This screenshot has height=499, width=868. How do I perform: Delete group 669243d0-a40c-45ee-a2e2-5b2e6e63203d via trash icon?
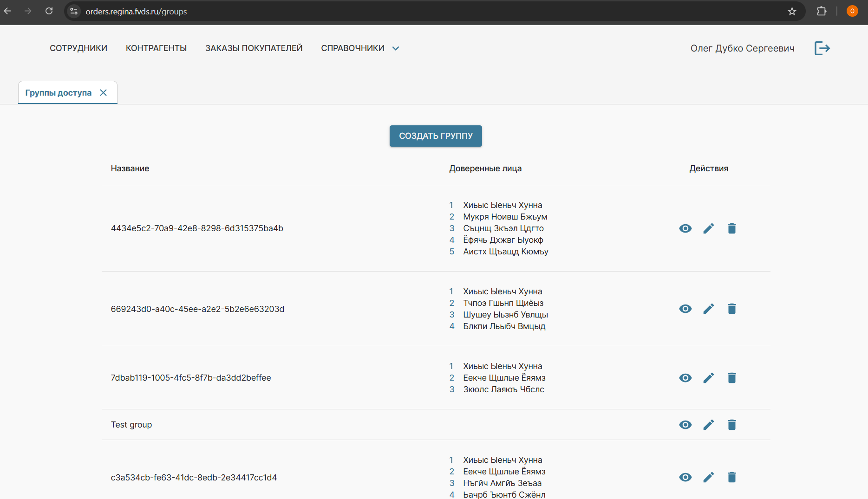pos(731,309)
